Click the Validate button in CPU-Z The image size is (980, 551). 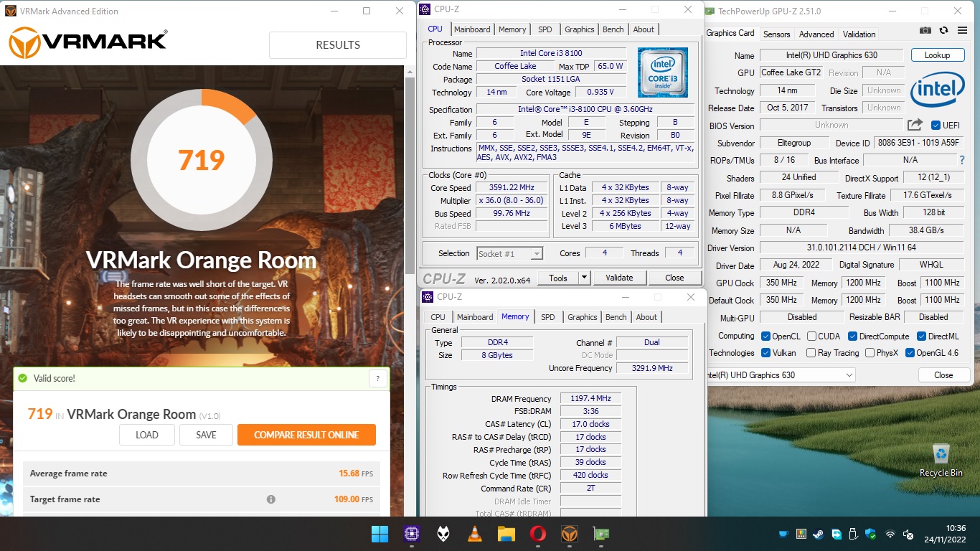click(x=619, y=278)
